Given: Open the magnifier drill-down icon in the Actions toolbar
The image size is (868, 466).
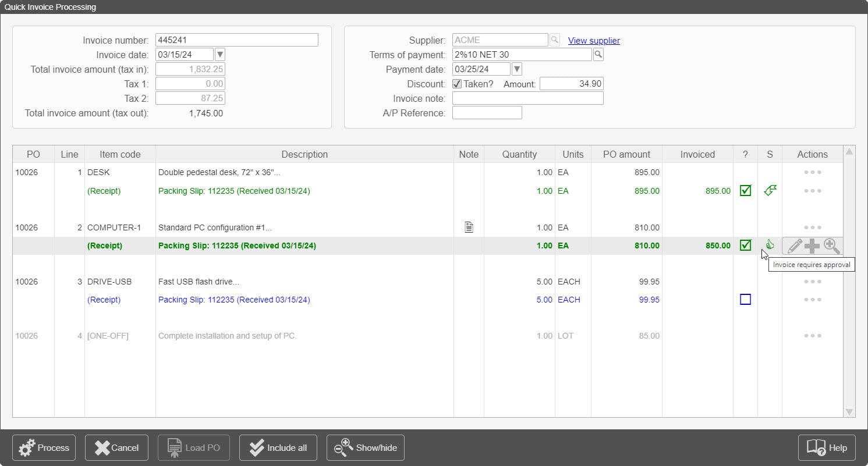Looking at the screenshot, I should (831, 246).
